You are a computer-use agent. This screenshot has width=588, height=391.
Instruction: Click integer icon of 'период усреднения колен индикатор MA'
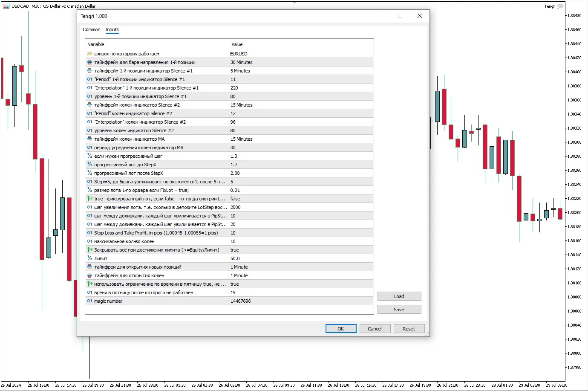[89, 148]
